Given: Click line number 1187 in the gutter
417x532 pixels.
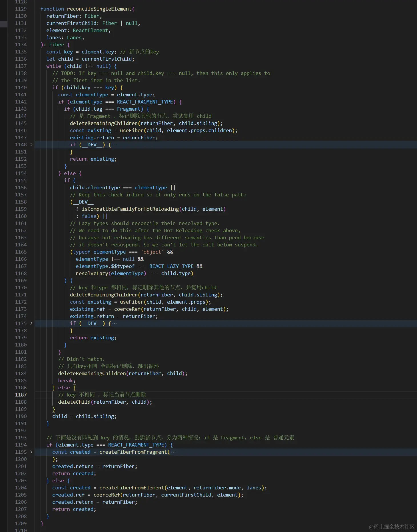Looking at the screenshot, I should (21, 395).
